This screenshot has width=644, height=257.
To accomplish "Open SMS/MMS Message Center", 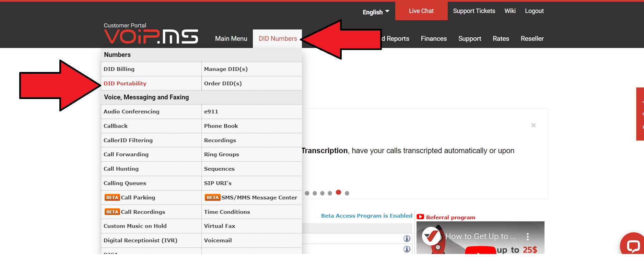I will [252, 198].
